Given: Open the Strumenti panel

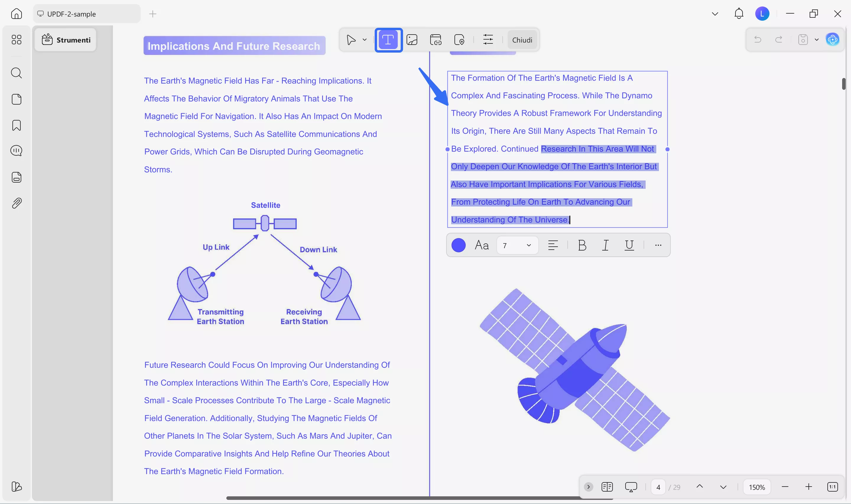Looking at the screenshot, I should (x=66, y=40).
